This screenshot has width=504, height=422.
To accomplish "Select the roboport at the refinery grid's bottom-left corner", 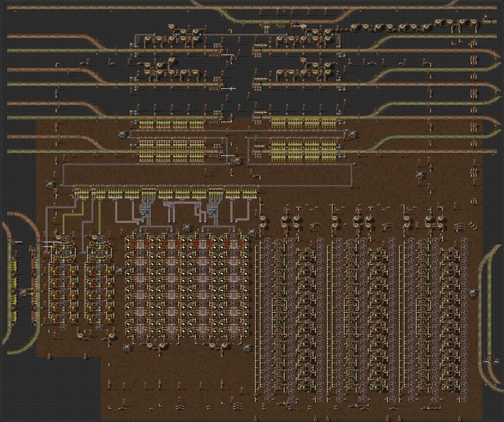I will coord(127,347).
